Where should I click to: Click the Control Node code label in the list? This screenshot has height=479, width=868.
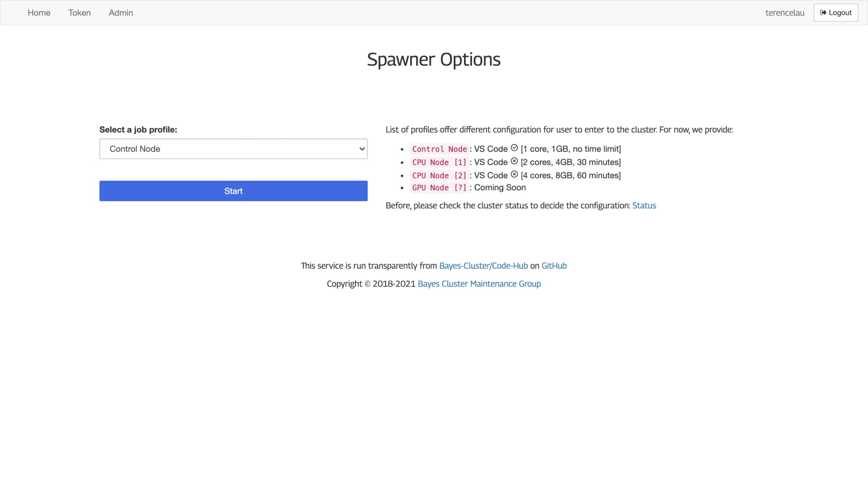pos(439,149)
